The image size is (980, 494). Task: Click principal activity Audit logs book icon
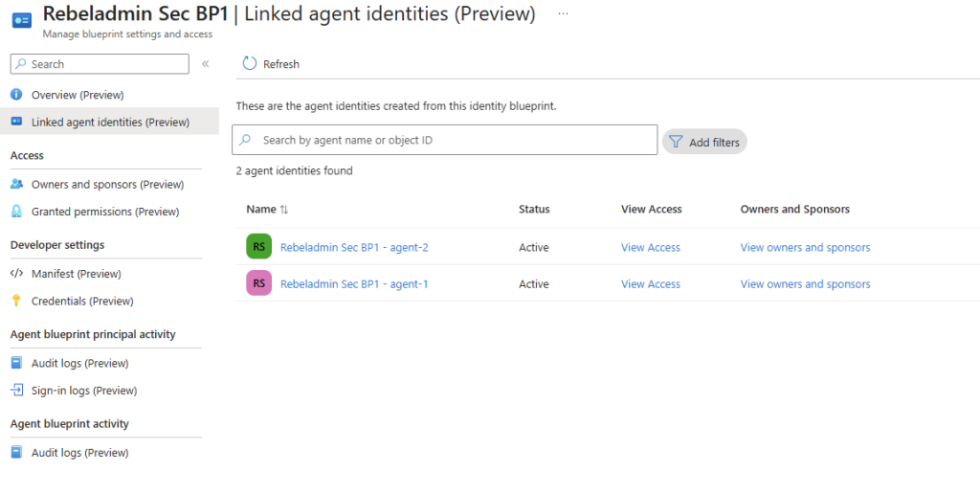click(x=17, y=363)
